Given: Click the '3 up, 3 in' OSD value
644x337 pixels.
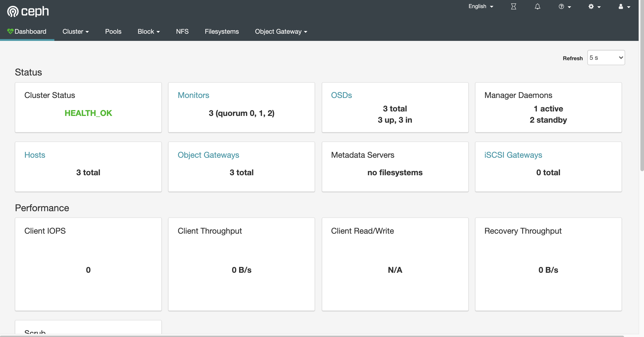Looking at the screenshot, I should click(395, 120).
